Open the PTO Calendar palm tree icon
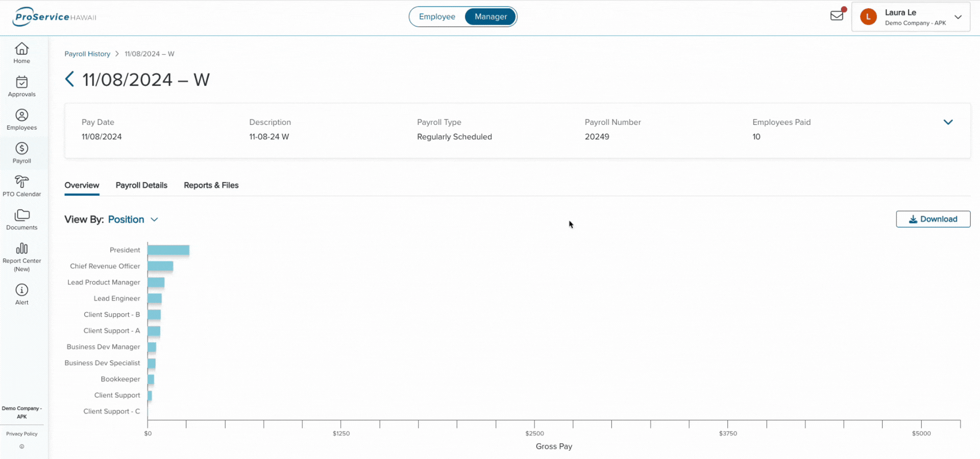The height and width of the screenshot is (459, 980). pyautogui.click(x=21, y=182)
